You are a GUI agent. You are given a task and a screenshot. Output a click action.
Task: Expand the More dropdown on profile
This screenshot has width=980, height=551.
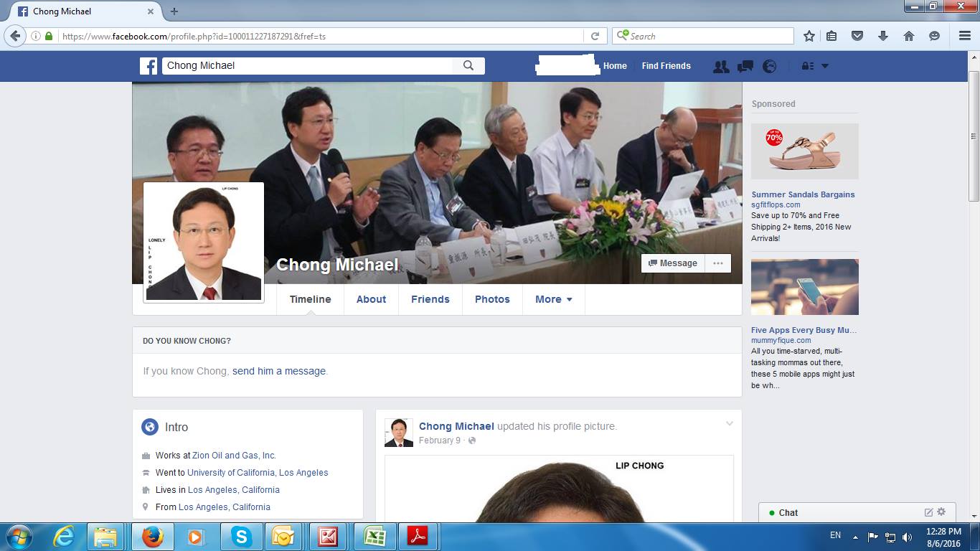[553, 299]
